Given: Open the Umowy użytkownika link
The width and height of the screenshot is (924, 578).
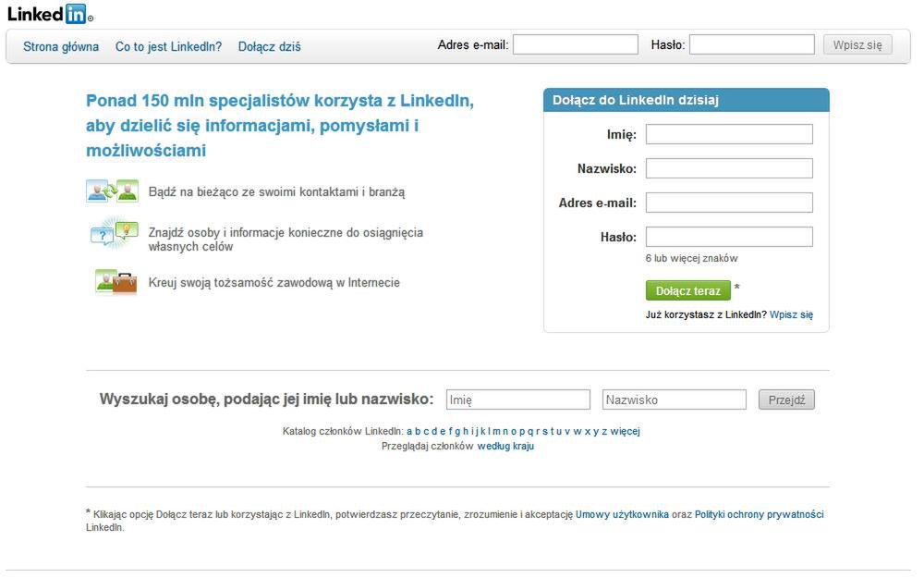Looking at the screenshot, I should click(x=622, y=514).
